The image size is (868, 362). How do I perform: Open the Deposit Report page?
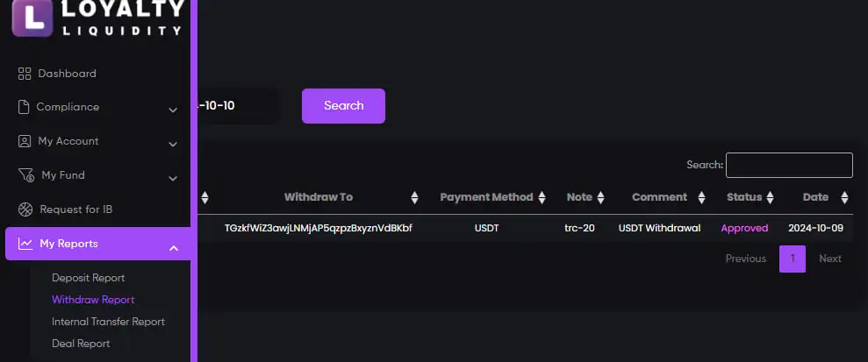88,278
